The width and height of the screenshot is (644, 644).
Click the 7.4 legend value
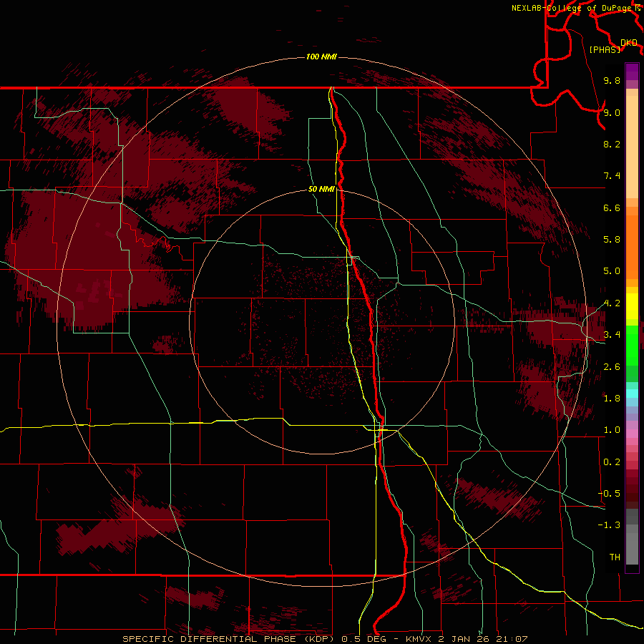[612, 176]
